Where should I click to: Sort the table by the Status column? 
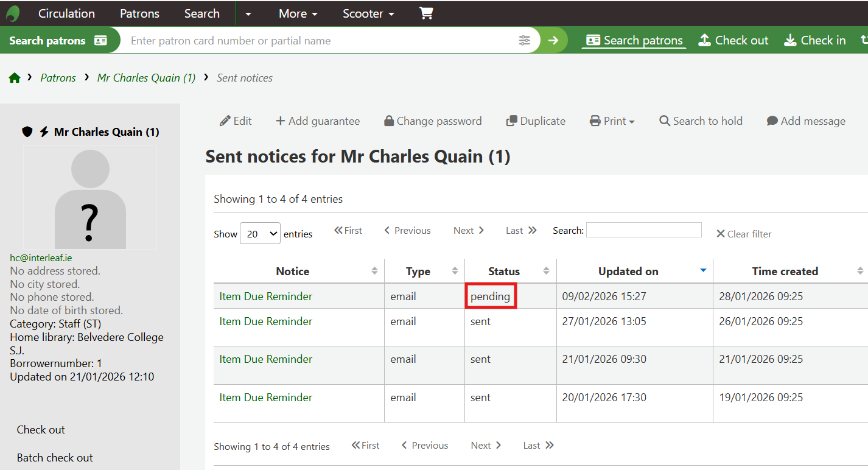point(511,271)
